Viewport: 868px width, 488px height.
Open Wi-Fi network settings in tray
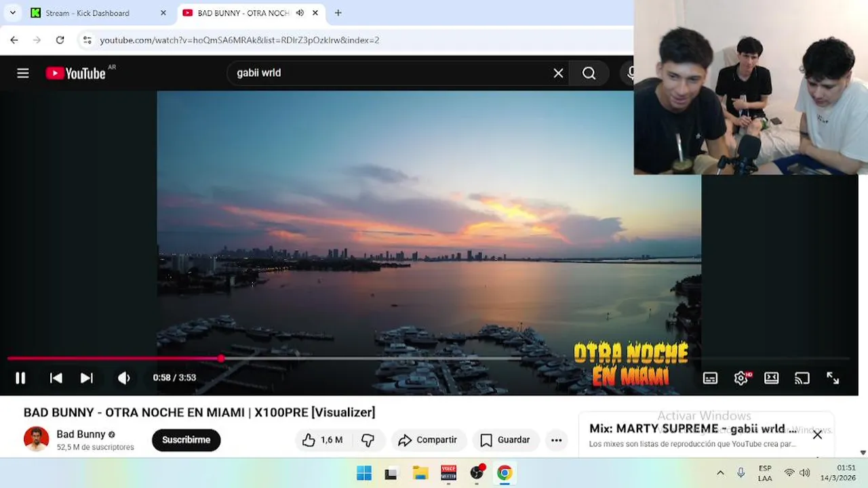click(789, 473)
